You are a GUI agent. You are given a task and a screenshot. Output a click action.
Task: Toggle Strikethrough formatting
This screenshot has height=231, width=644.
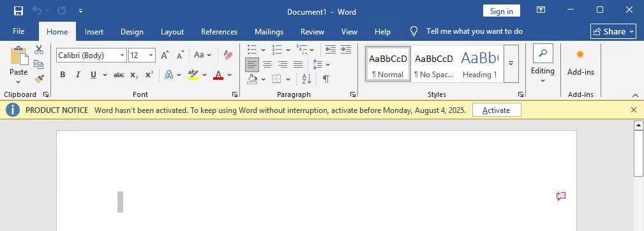click(x=119, y=75)
